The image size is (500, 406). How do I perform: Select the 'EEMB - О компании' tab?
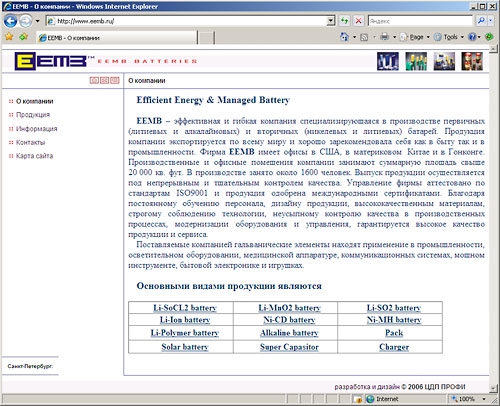point(117,38)
